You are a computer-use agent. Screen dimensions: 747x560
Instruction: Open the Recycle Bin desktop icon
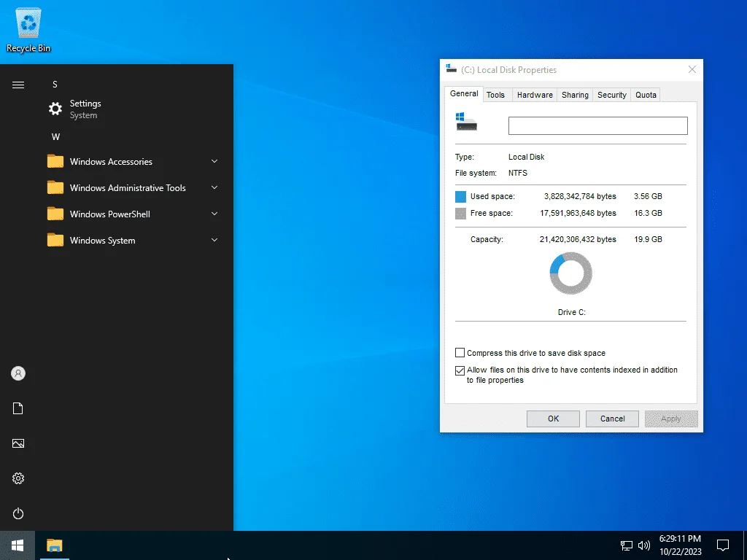(28, 31)
